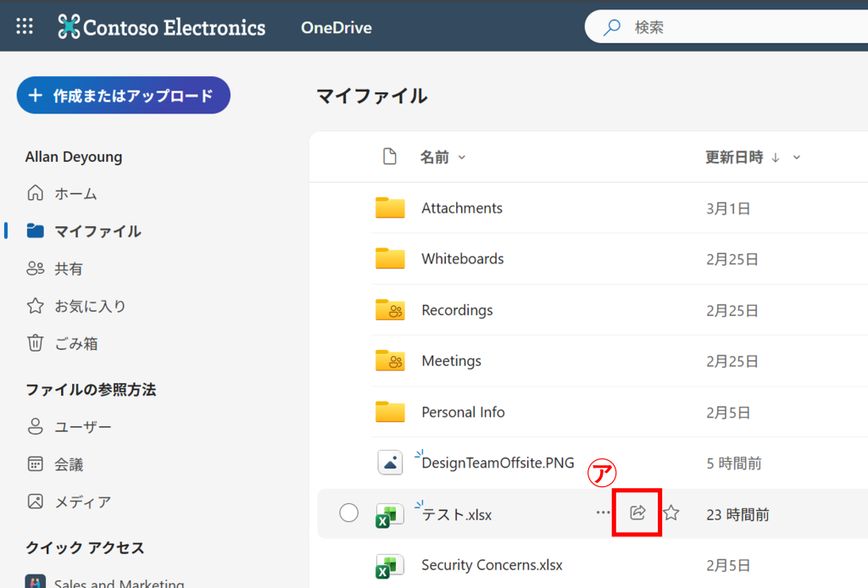
Task: Open ごみ箱 in the sidebar
Action: coord(76,343)
